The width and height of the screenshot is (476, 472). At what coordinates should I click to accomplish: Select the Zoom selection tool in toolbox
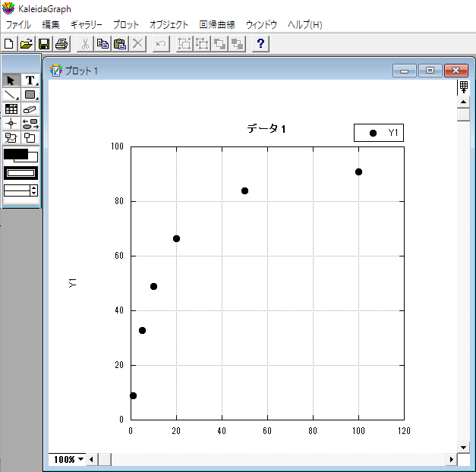point(11,138)
